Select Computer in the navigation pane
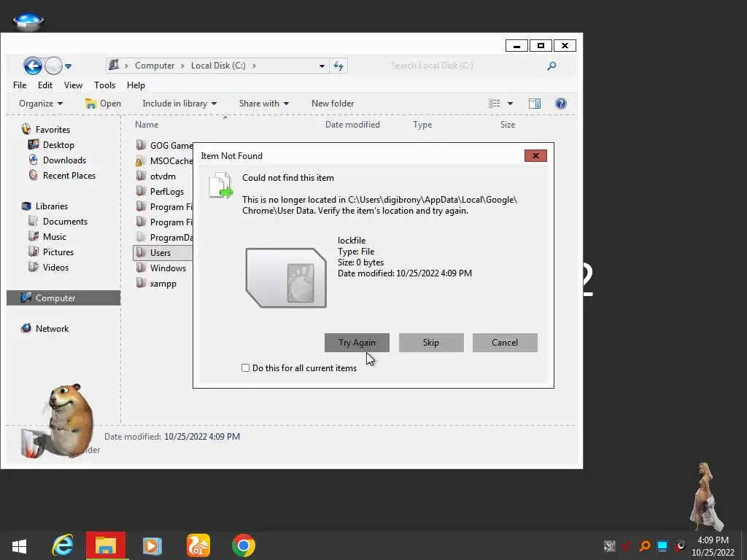The width and height of the screenshot is (747, 560). [63, 298]
